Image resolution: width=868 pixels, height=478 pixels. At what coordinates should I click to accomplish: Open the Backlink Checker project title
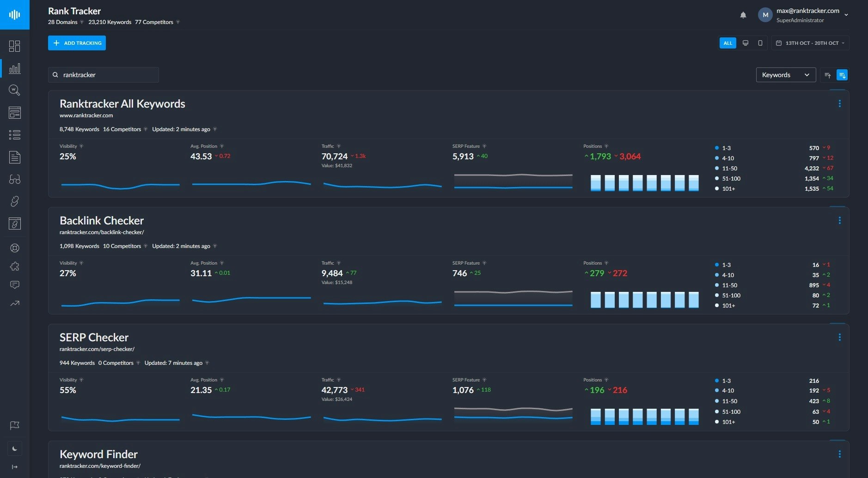pos(102,221)
